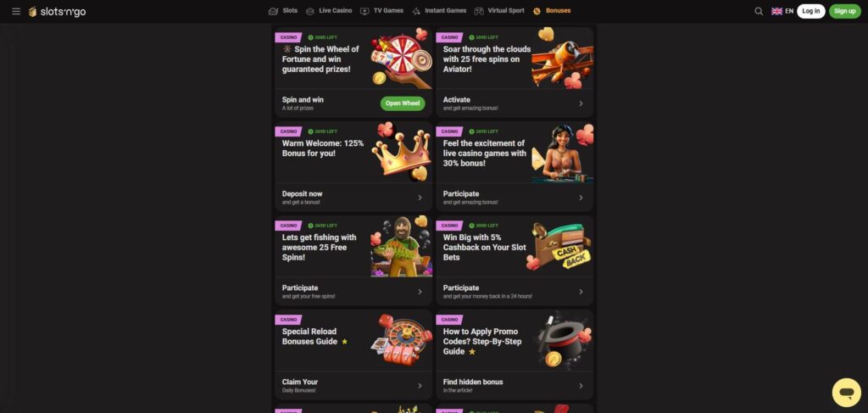Expand the Aviator Activate arrow
Image resolution: width=868 pixels, height=413 pixels.
[581, 103]
